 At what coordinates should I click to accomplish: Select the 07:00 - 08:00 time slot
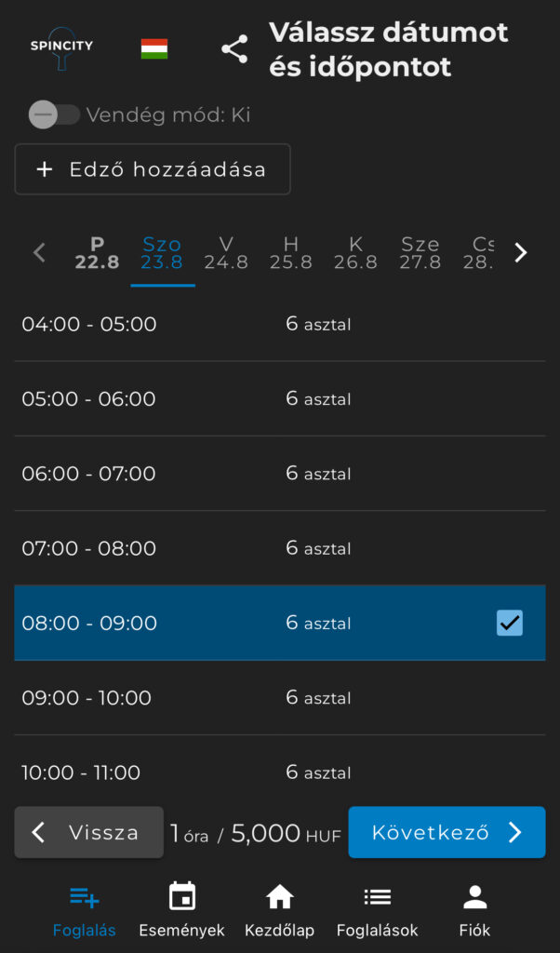(279, 548)
